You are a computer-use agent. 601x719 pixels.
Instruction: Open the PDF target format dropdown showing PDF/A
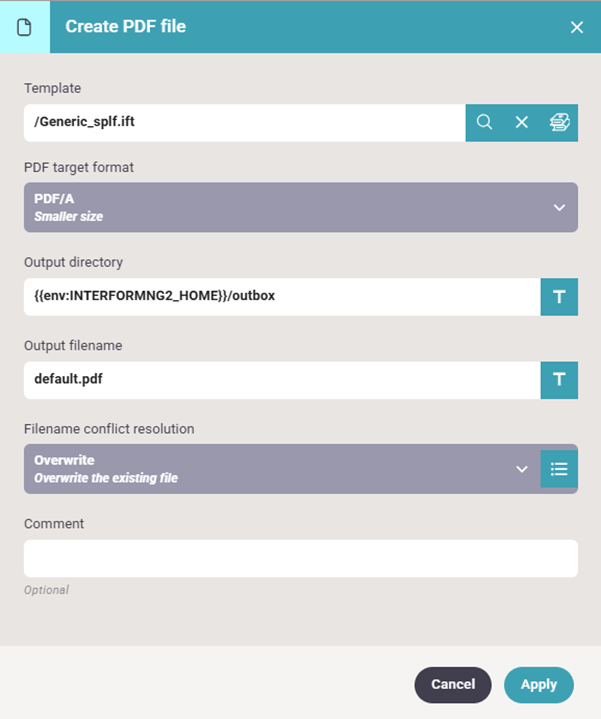click(x=290, y=207)
